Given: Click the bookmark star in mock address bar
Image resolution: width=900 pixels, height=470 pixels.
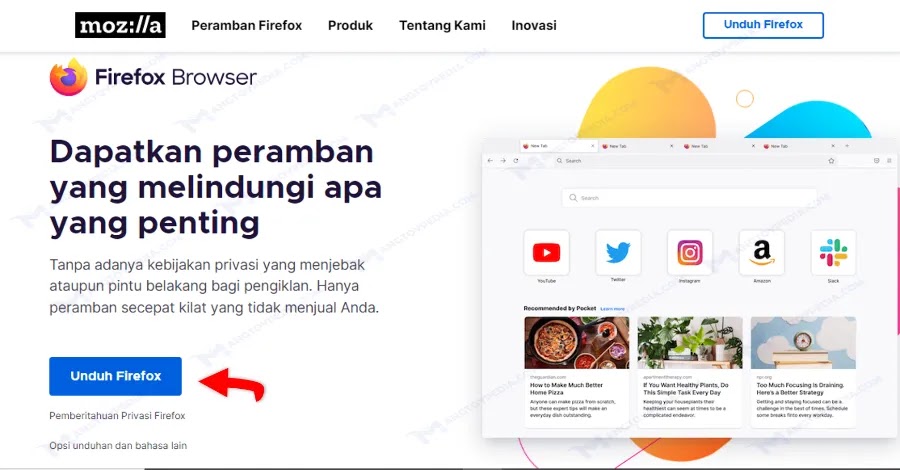Looking at the screenshot, I should [x=831, y=161].
